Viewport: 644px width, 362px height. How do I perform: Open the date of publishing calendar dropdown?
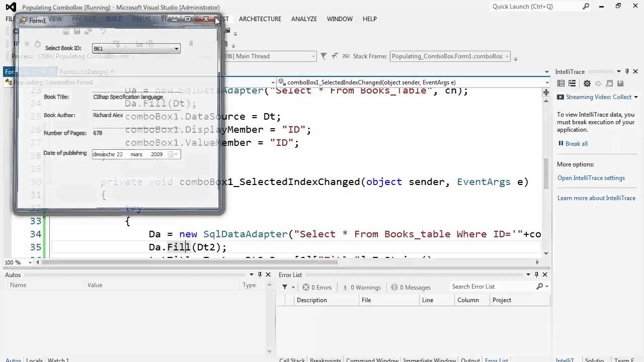click(173, 154)
